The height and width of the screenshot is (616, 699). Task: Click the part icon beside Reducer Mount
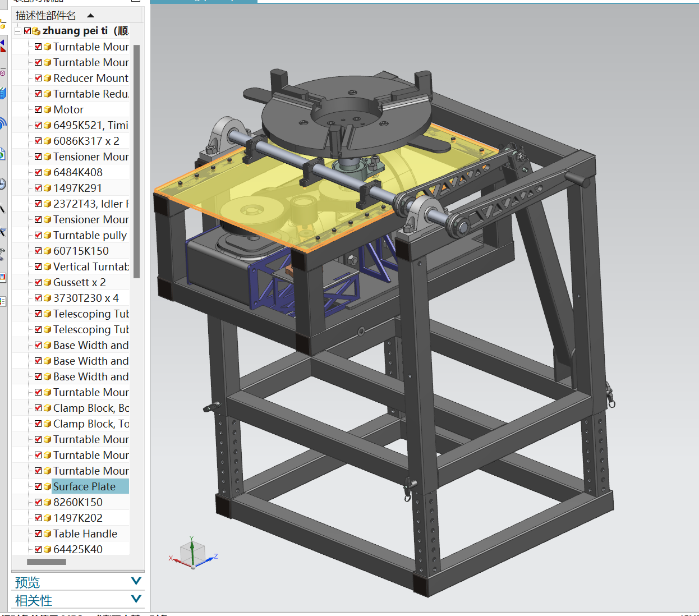coord(47,78)
